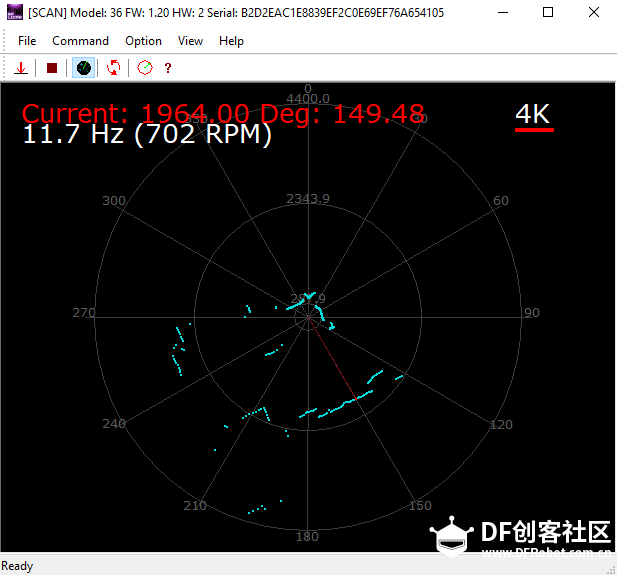Stop scanning with the dark red square icon
This screenshot has height=575, width=617.
pyautogui.click(x=52, y=68)
